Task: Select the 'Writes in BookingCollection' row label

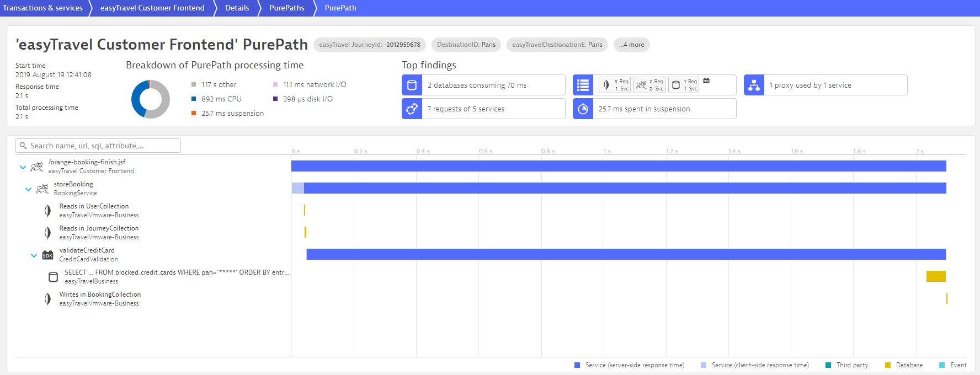Action: (x=100, y=299)
